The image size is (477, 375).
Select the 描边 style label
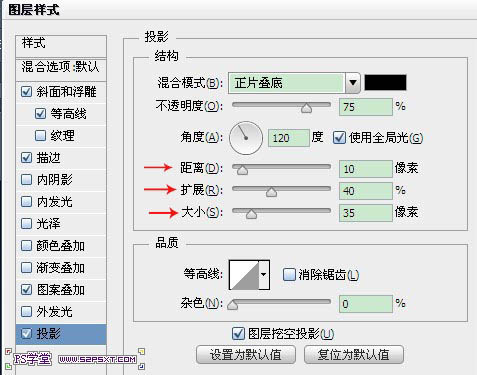[x=48, y=158]
